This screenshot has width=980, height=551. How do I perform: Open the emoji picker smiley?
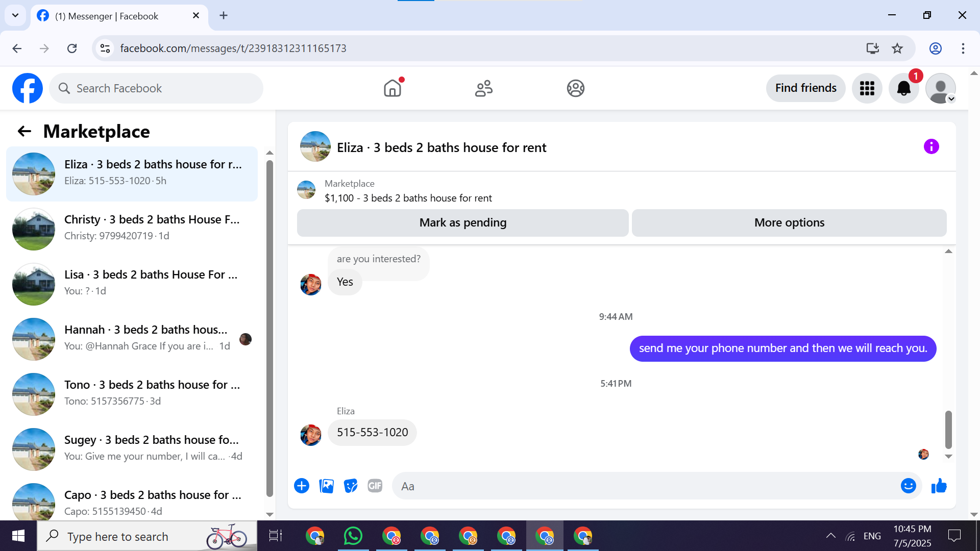pos(908,486)
